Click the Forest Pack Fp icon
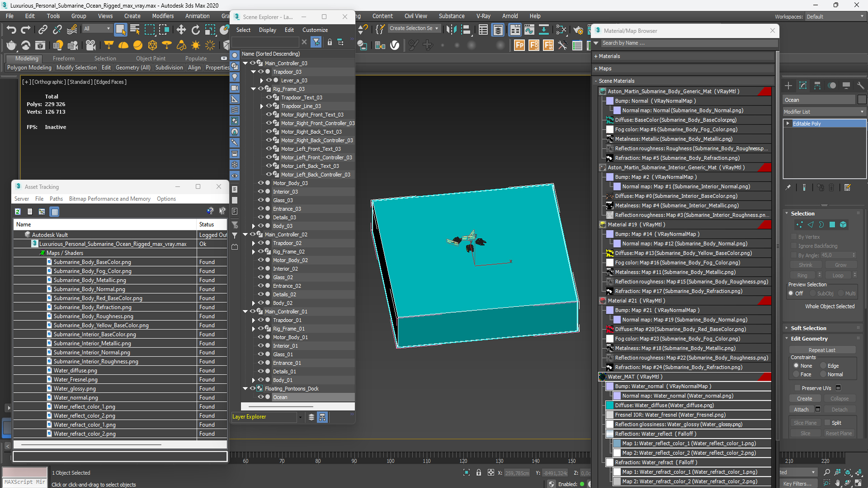The height and width of the screenshot is (488, 868). [519, 45]
